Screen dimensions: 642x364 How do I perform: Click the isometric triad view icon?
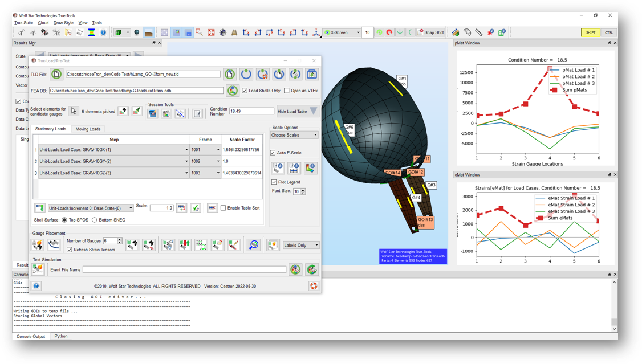coord(316,32)
